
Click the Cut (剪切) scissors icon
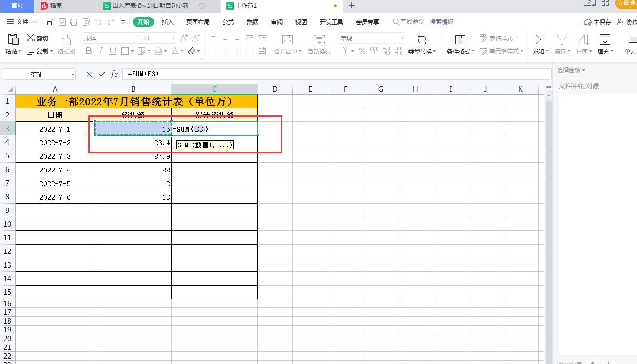pyautogui.click(x=31, y=38)
